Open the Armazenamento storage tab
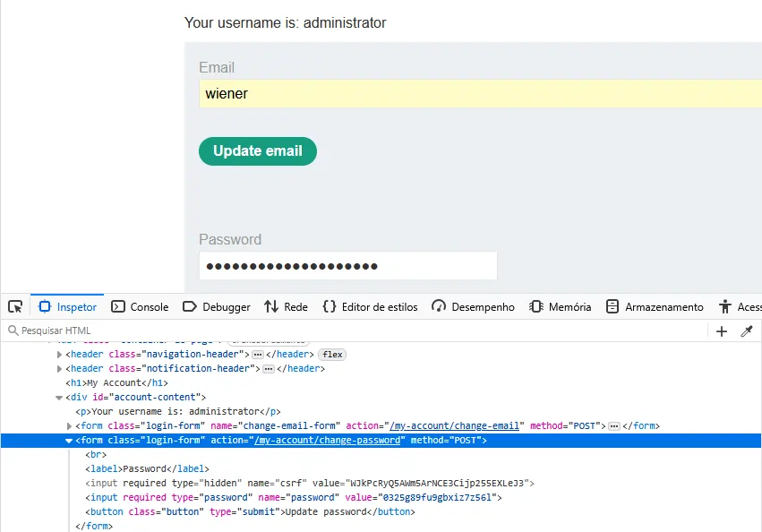The image size is (762, 532). [x=655, y=306]
